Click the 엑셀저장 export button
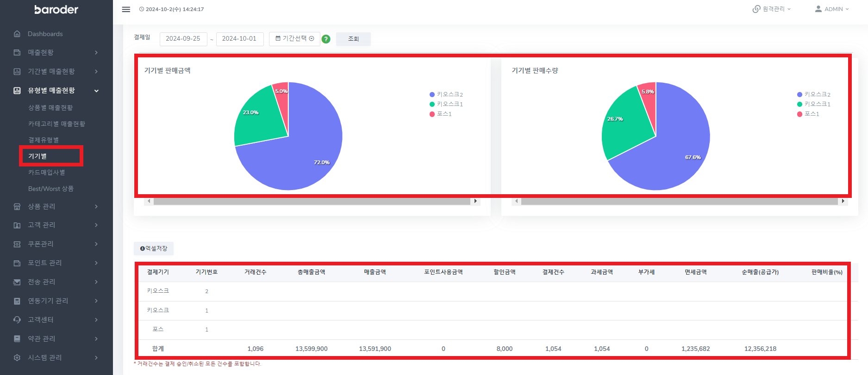868x375 pixels. (154, 248)
